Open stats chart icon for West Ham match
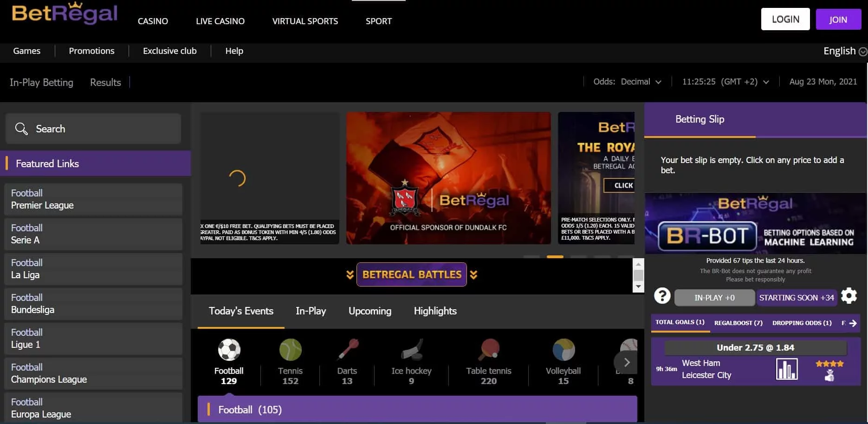This screenshot has width=868, height=424. click(x=787, y=369)
